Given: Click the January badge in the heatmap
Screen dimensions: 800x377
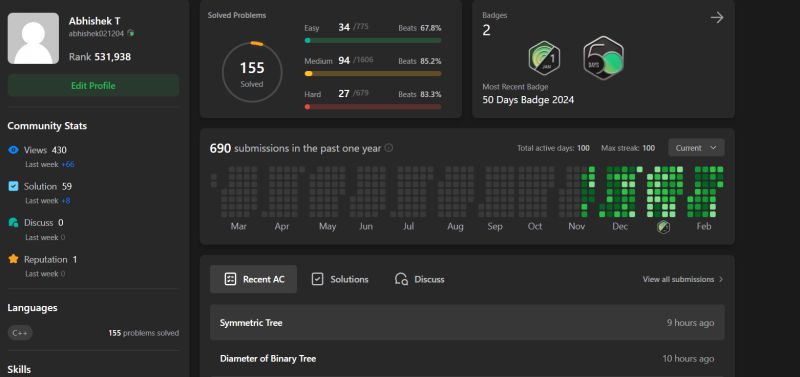Looking at the screenshot, I should (663, 227).
